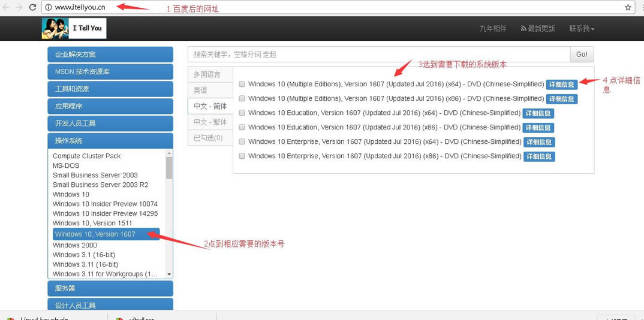644x320 pixels.
Task: Select the 中文 - 简体 tab
Action: [x=210, y=106]
